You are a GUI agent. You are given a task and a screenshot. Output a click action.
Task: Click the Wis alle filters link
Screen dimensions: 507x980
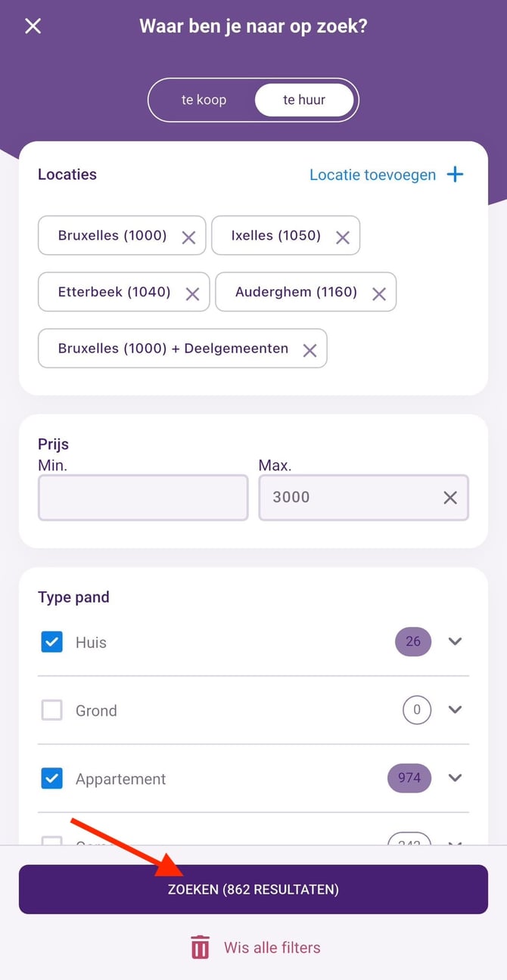coord(272,947)
